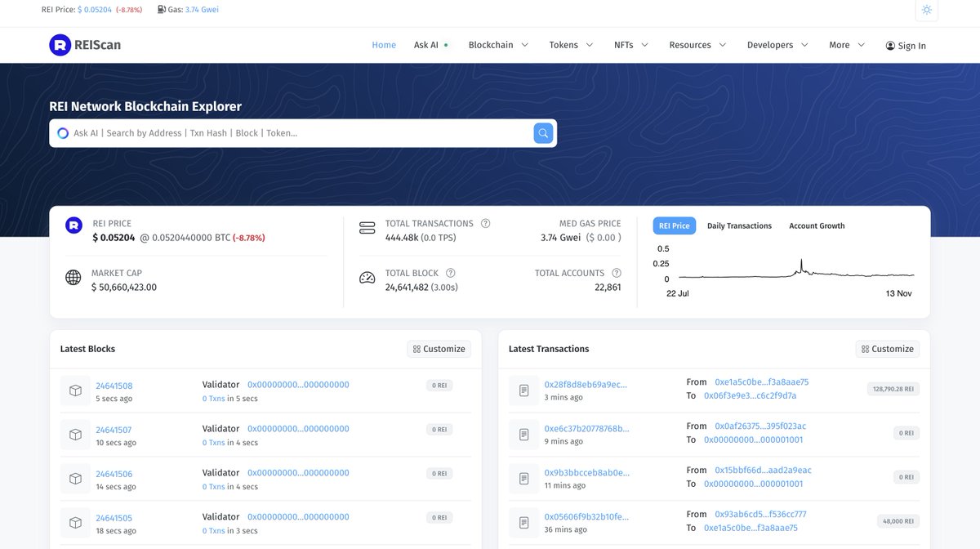The height and width of the screenshot is (549, 980).
Task: Open block 24641505 link
Action: [x=114, y=518]
